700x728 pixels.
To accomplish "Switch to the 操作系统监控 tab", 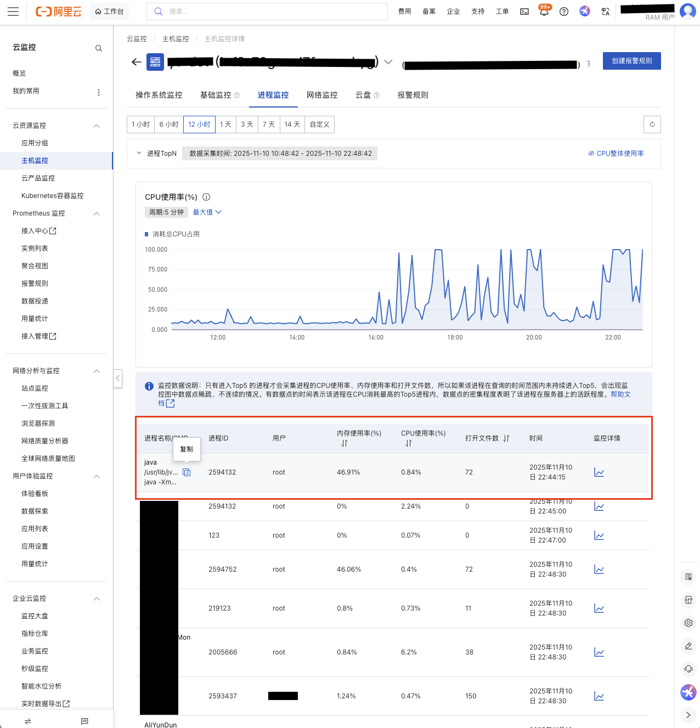I will (159, 95).
